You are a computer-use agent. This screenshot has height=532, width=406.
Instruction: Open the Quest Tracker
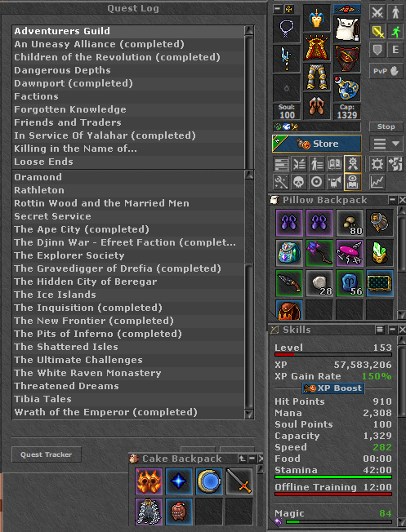tap(47, 454)
